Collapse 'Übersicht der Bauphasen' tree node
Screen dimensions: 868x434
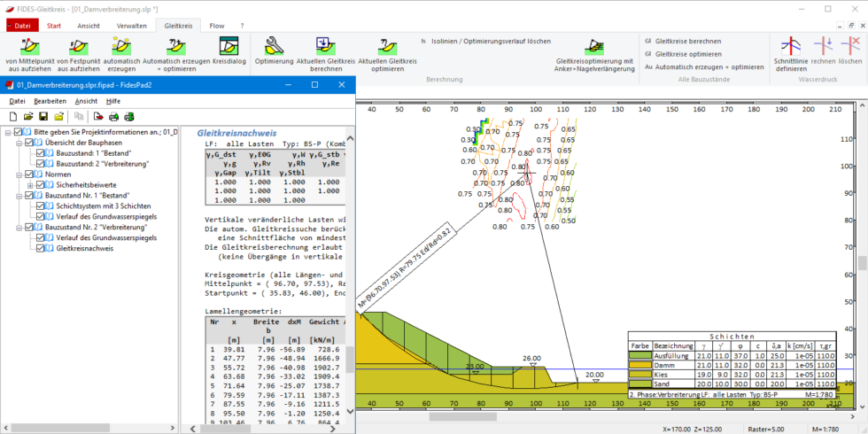(19, 143)
